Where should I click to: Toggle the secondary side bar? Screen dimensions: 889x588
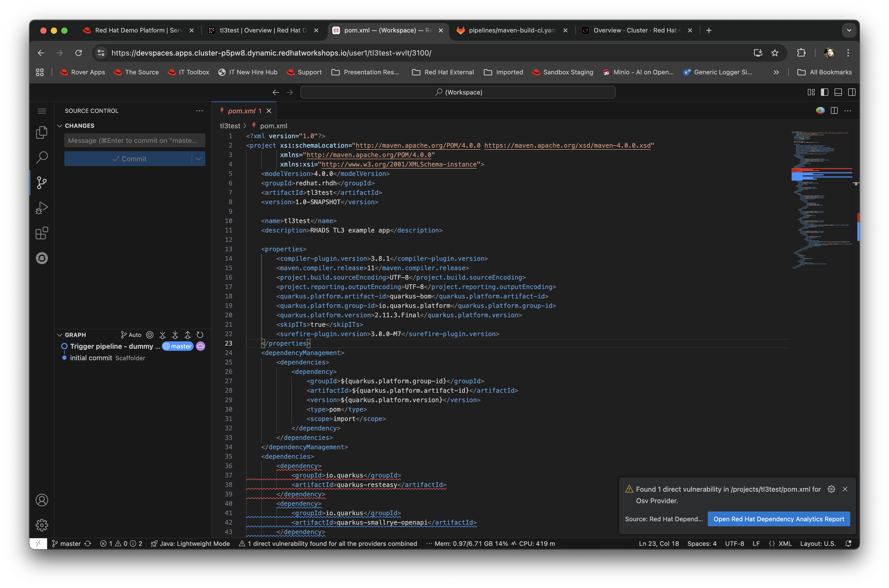(x=852, y=92)
